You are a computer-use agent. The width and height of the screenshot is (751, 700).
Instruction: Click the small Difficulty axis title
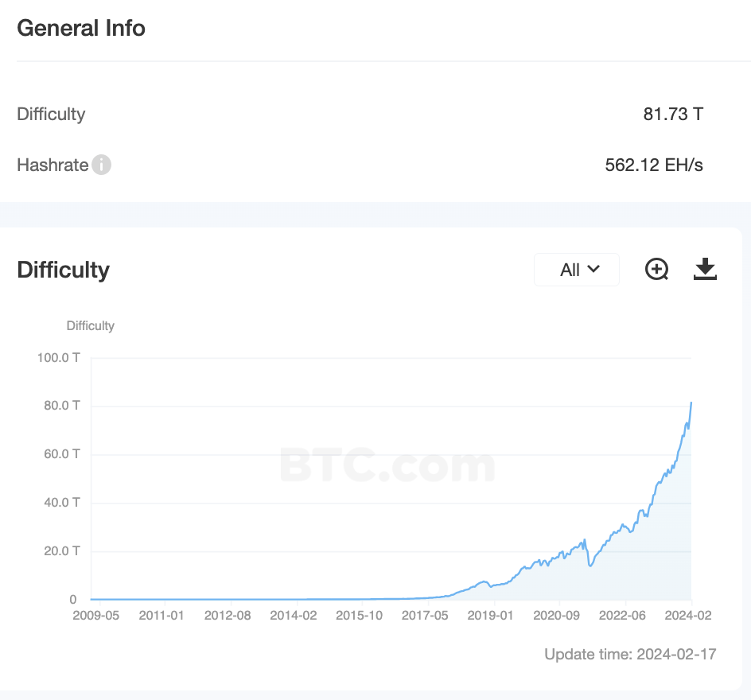[91, 325]
